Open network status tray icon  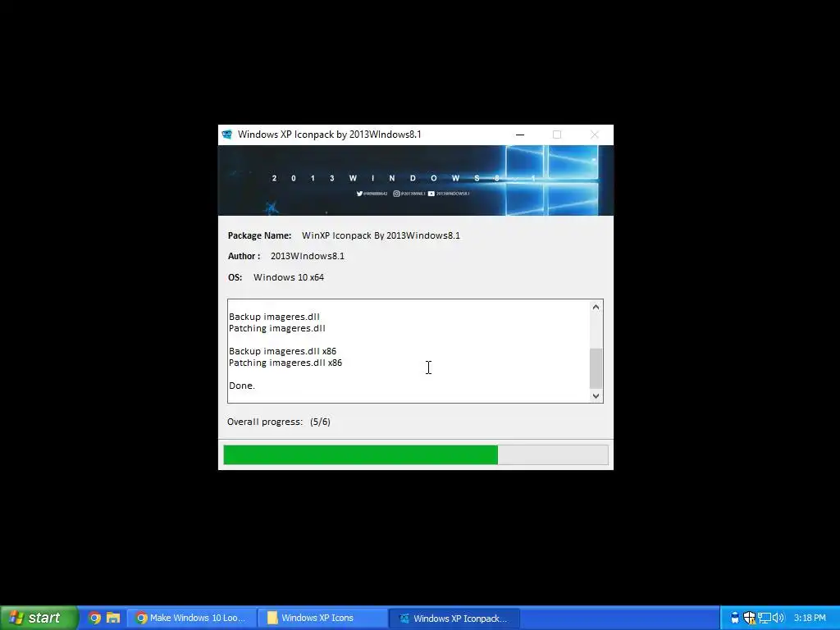765,618
